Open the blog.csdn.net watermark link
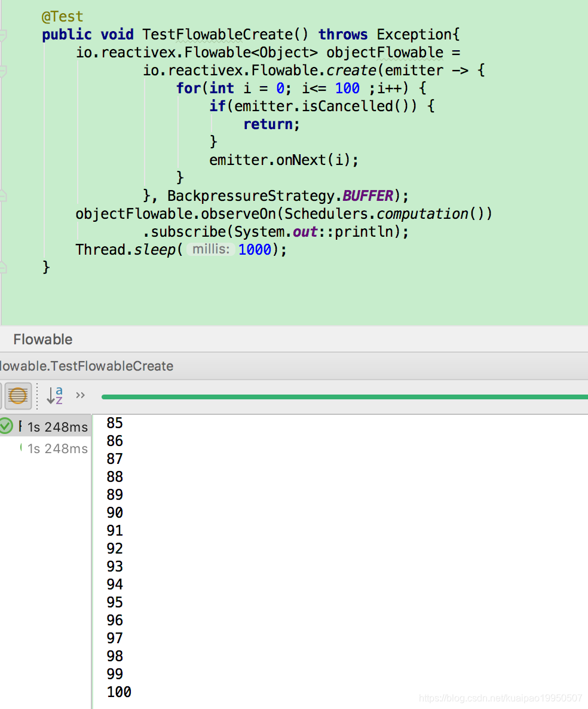588x709 pixels. tap(500, 698)
